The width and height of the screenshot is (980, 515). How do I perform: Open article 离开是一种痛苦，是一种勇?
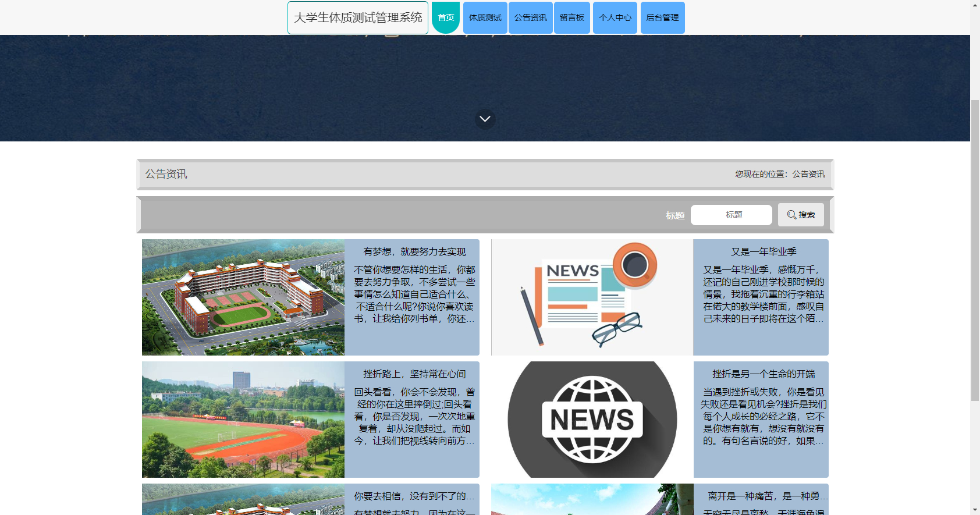pyautogui.click(x=767, y=496)
